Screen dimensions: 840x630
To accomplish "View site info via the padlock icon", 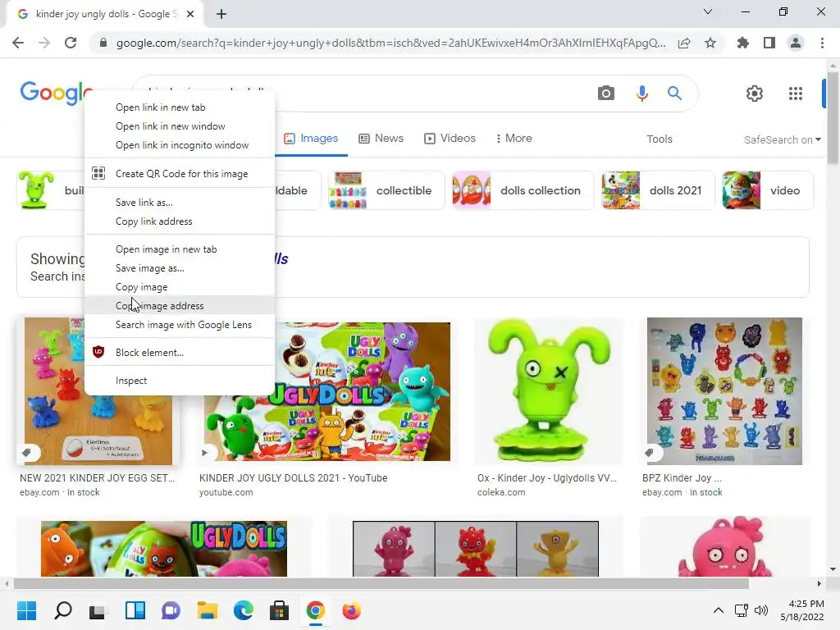I will coord(103,43).
